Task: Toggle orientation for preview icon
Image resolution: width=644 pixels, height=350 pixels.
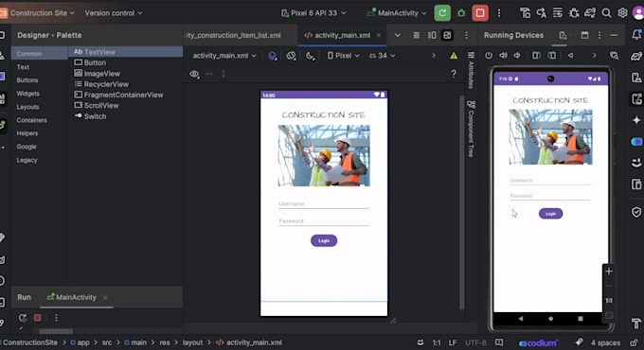Action: pyautogui.click(x=291, y=56)
